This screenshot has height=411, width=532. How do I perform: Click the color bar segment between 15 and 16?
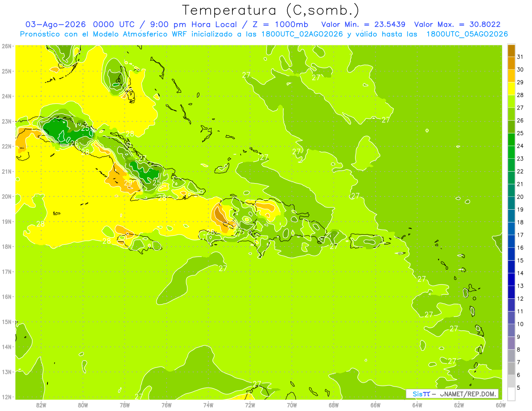pos(511,254)
